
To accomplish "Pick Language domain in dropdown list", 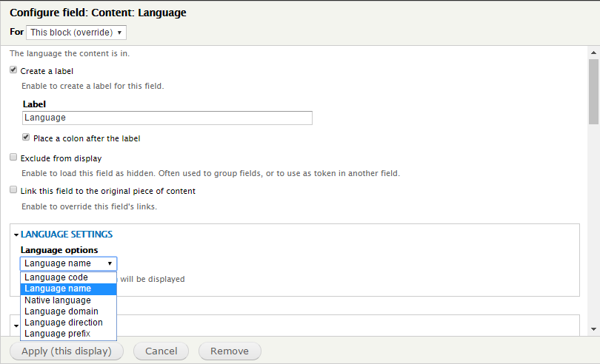I will click(x=61, y=311).
